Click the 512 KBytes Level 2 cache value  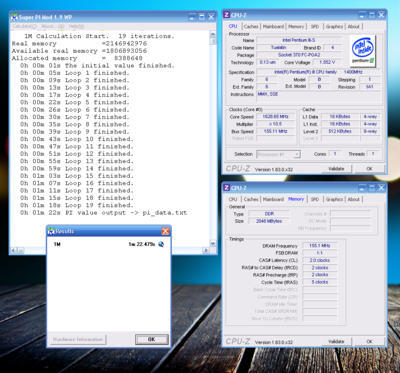point(340,131)
